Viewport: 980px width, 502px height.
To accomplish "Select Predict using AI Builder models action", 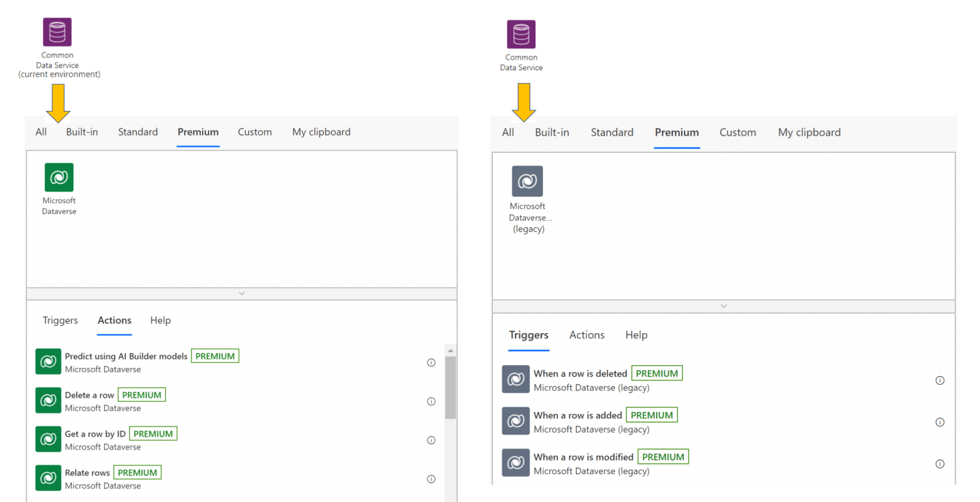I will click(x=126, y=356).
